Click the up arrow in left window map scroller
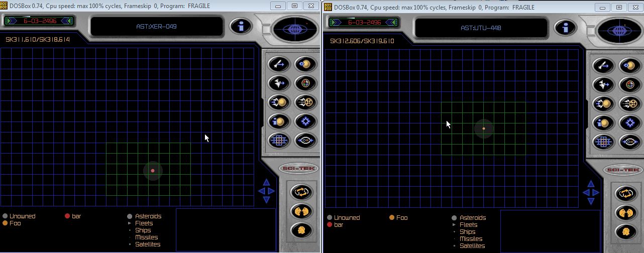This screenshot has height=253, width=644. [x=267, y=183]
